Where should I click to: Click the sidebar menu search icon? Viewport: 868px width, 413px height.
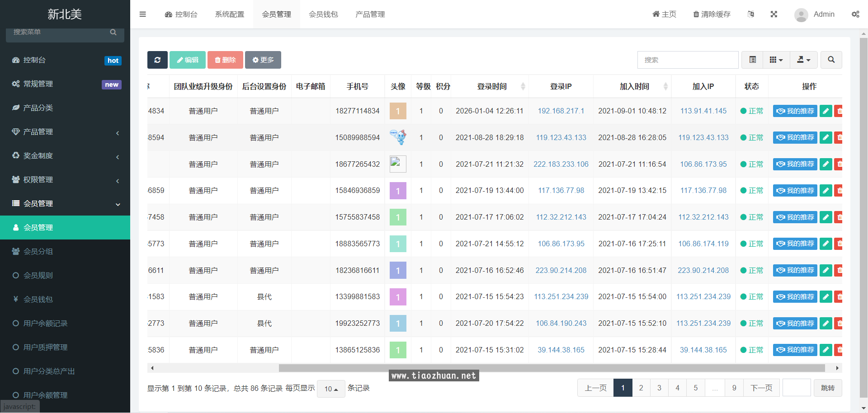pyautogui.click(x=113, y=32)
